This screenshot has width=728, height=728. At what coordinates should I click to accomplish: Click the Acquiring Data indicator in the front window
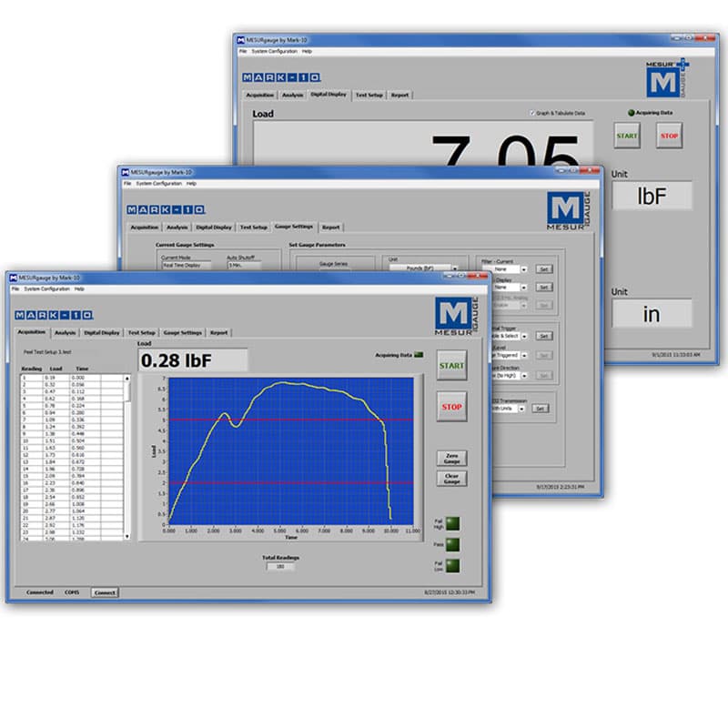coord(419,355)
